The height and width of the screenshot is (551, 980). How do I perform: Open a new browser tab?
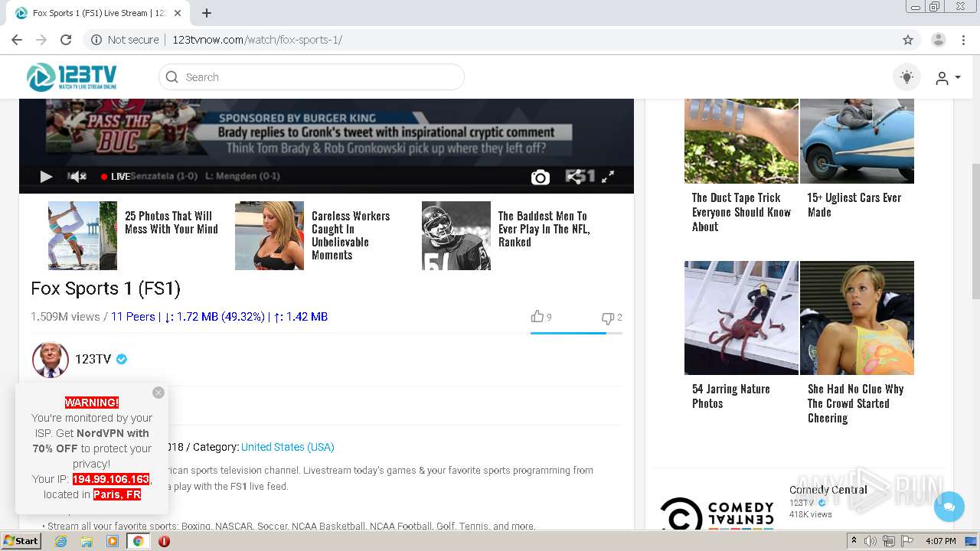click(207, 13)
